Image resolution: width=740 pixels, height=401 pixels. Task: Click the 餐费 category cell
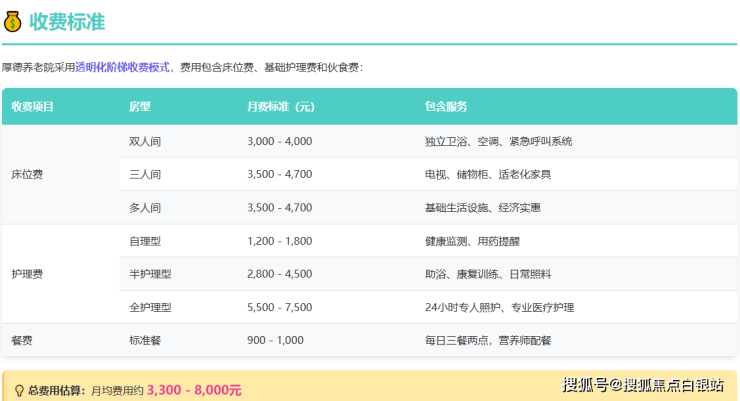tap(22, 340)
